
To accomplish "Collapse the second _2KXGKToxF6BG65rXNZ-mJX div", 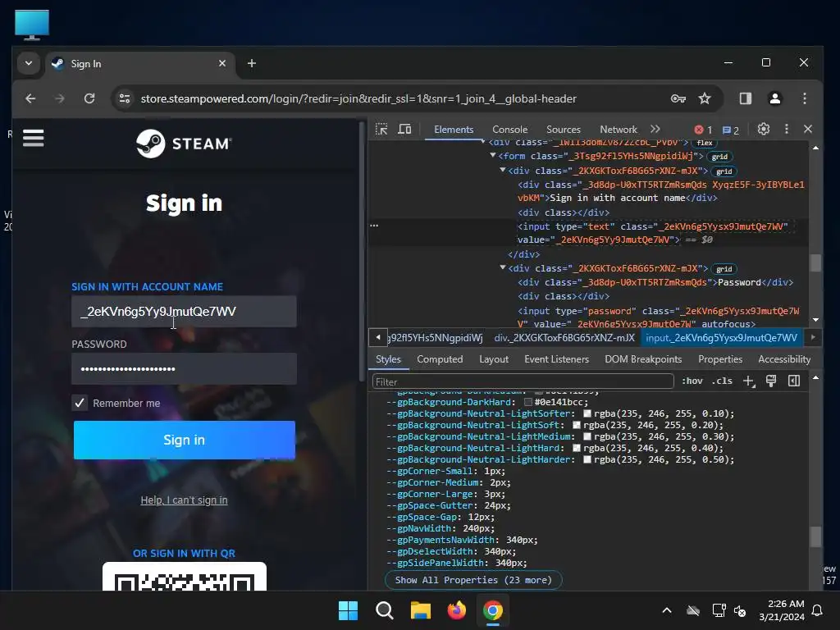I will tap(503, 268).
